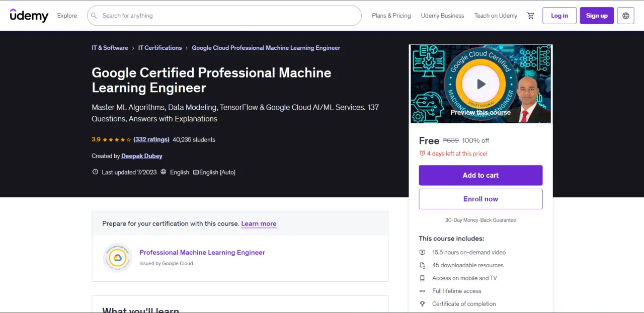Click 'Access on mobile and TV' text

[464, 278]
